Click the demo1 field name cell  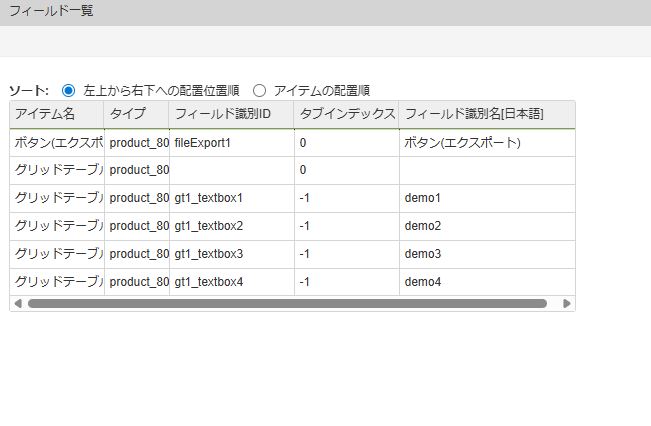click(485, 198)
